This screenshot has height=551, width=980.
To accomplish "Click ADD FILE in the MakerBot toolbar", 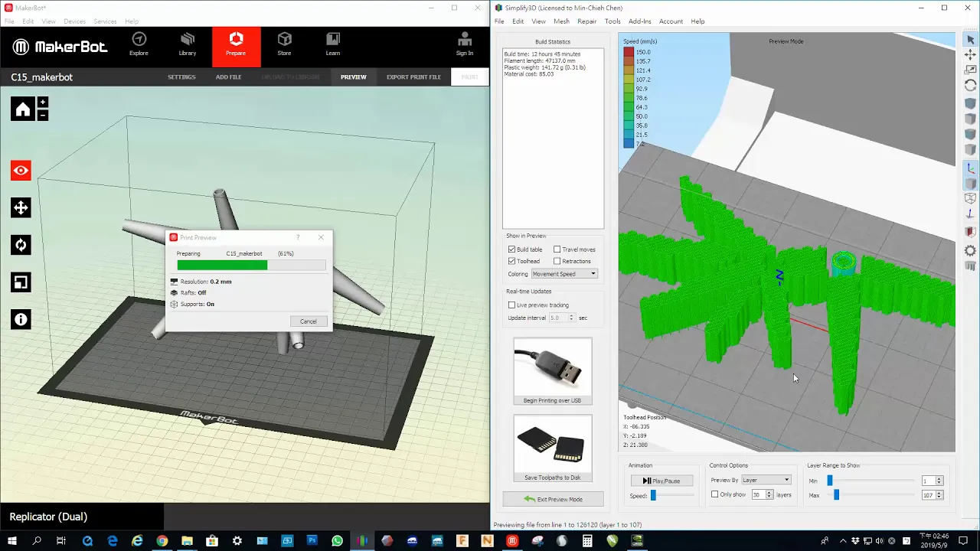I will [228, 77].
